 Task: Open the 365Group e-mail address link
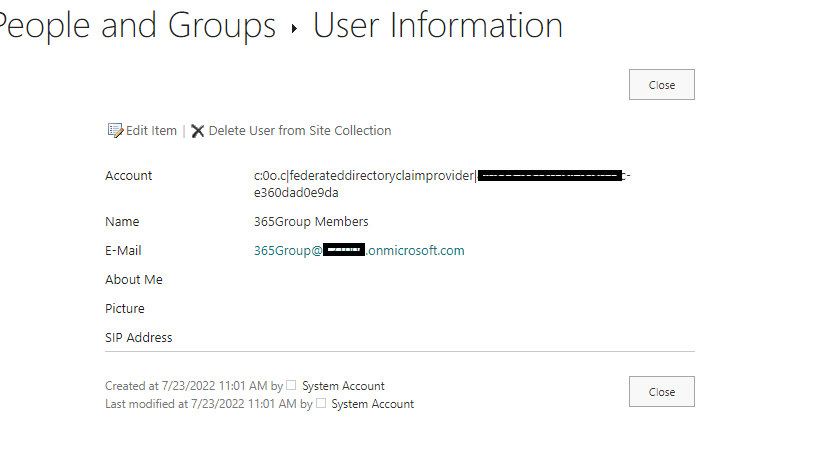point(359,251)
